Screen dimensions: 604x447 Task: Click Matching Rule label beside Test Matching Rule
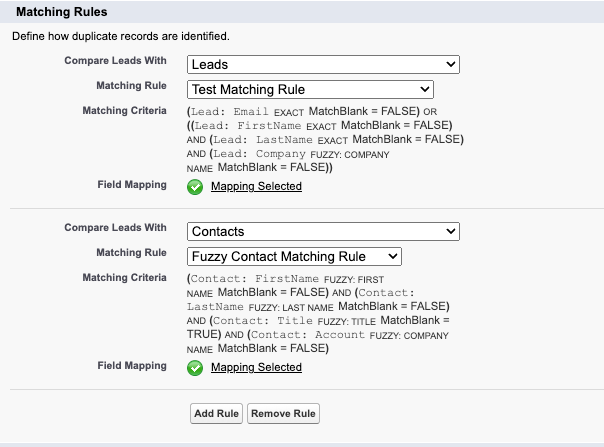(x=131, y=86)
